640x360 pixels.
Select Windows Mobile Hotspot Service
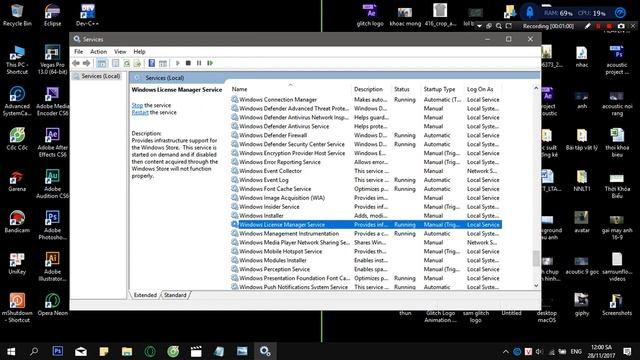[x=366, y=251]
